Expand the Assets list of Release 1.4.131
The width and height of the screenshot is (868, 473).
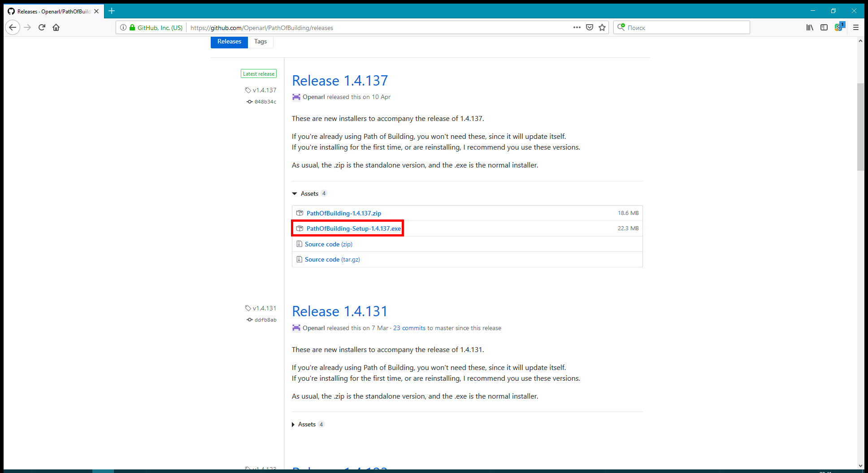coord(308,424)
